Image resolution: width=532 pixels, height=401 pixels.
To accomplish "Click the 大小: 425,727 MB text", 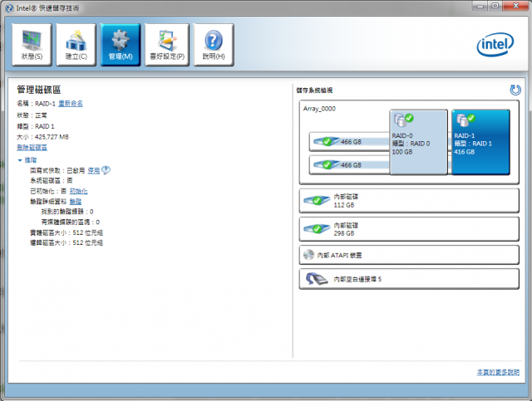I will pyautogui.click(x=42, y=137).
